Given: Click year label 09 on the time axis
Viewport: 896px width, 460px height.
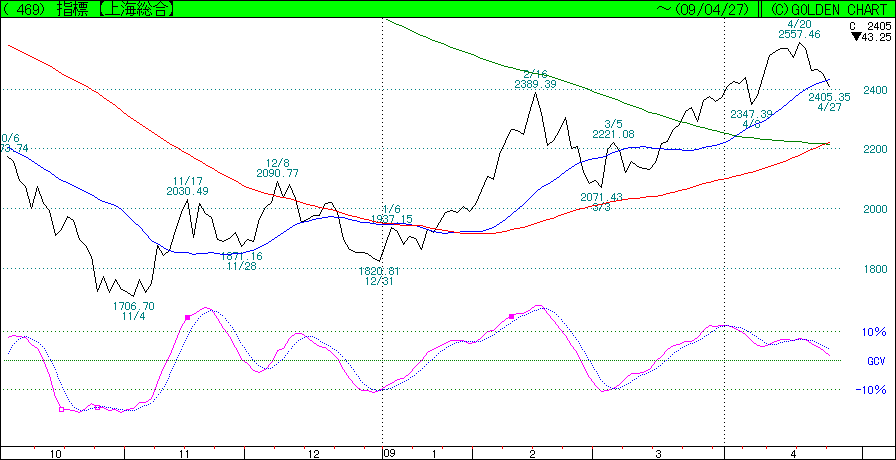Looking at the screenshot, I should (389, 453).
